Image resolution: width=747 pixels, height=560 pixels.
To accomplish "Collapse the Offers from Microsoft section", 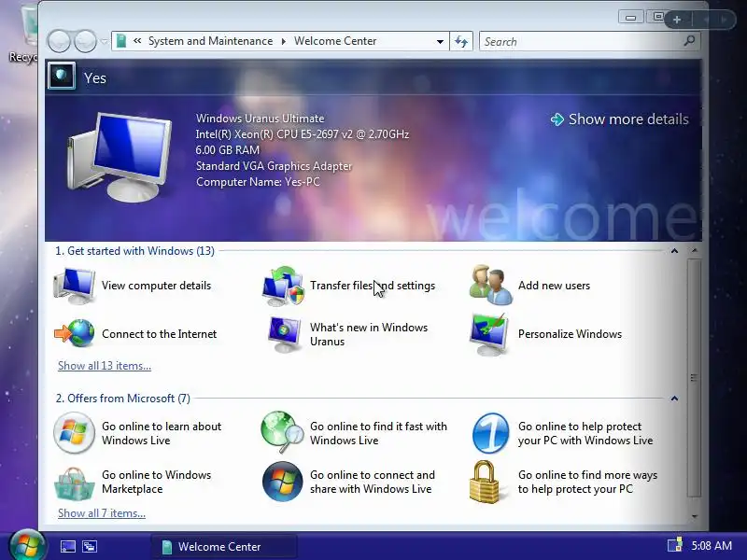I will coord(674,399).
